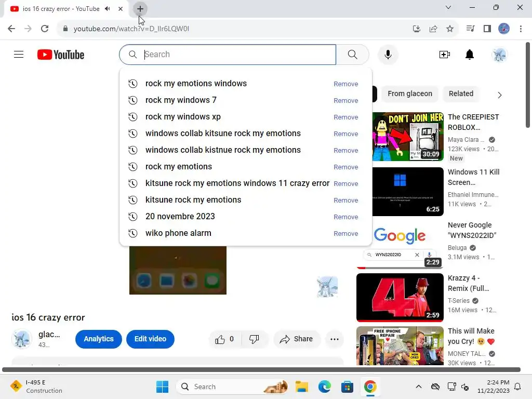Bookmark this page with star icon

pos(449,29)
